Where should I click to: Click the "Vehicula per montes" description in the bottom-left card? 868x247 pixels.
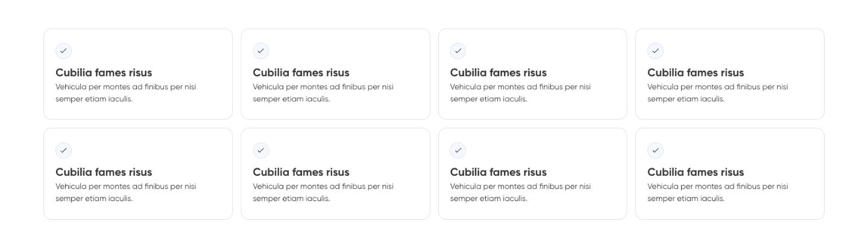pyautogui.click(x=125, y=193)
